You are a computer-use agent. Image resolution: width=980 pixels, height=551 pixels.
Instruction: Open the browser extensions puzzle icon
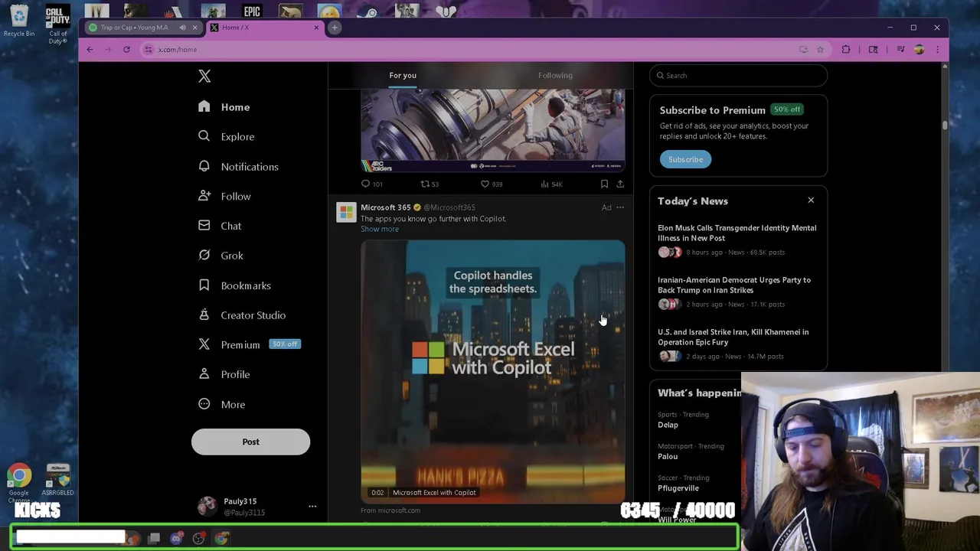coord(846,50)
